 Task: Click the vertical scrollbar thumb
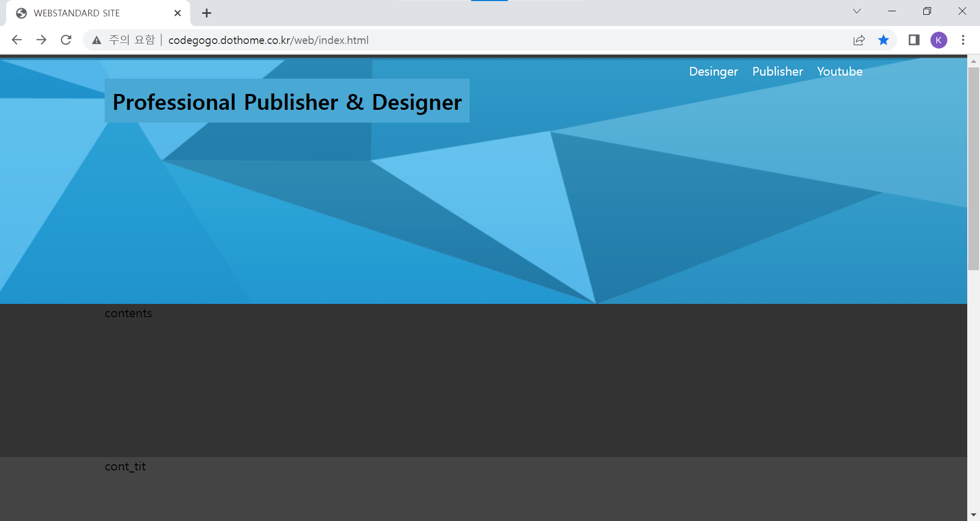pyautogui.click(x=973, y=169)
